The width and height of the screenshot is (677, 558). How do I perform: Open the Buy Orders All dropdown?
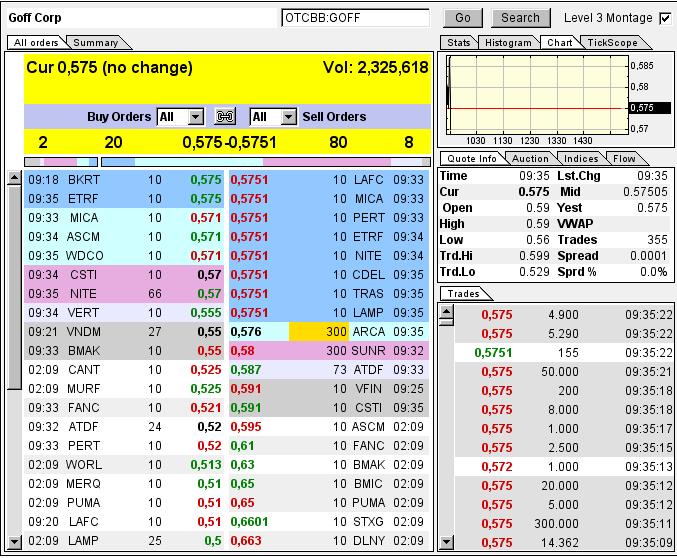tap(180, 117)
